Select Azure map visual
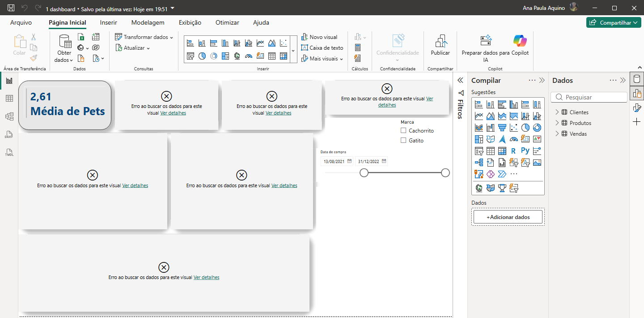 [502, 139]
